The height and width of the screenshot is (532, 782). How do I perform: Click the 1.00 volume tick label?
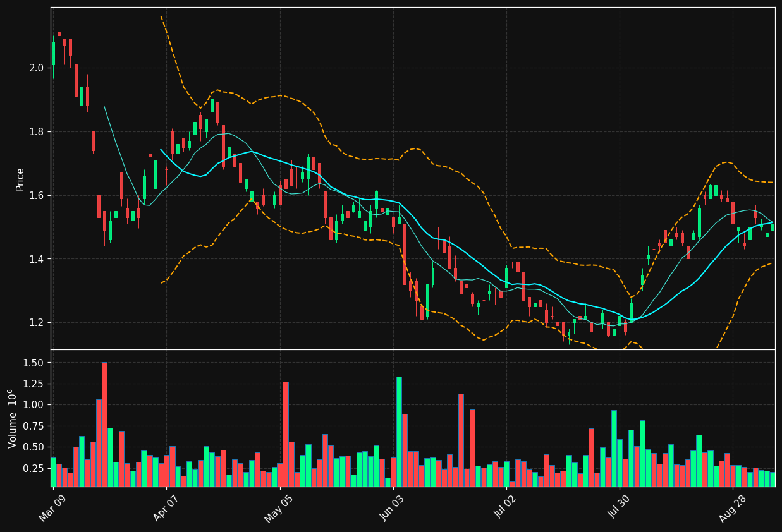pyautogui.click(x=35, y=404)
